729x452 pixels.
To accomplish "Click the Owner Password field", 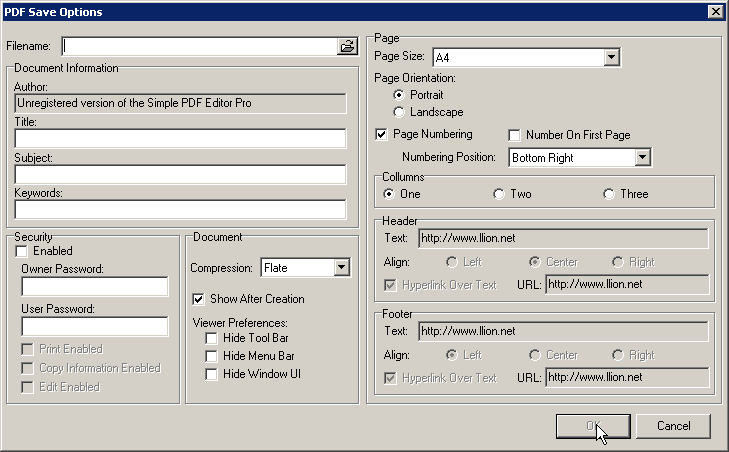I will (x=95, y=286).
